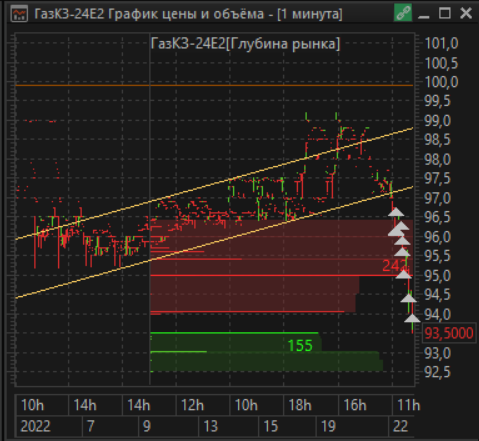Toggle the green link chain icon
Screen dimensions: 479x441
pos(403,13)
